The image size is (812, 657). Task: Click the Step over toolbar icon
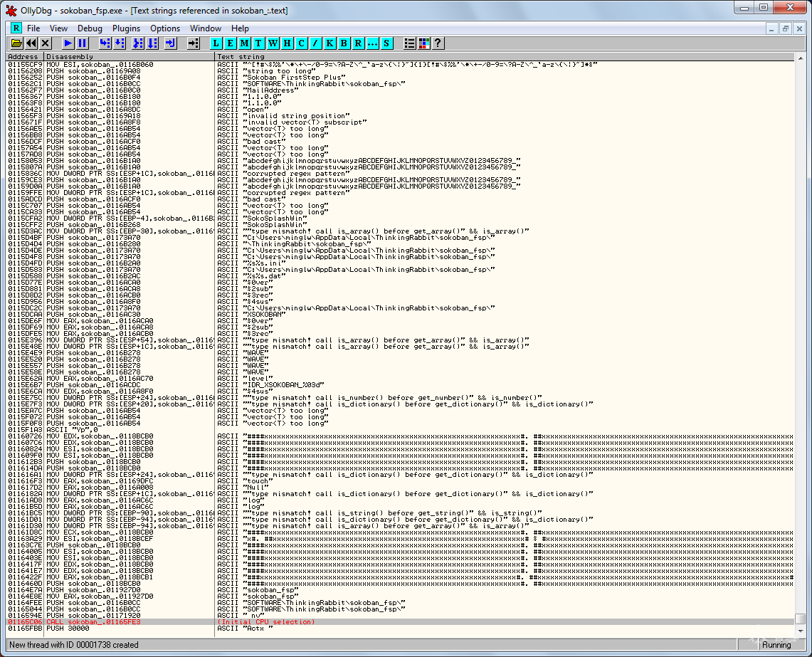coord(120,43)
